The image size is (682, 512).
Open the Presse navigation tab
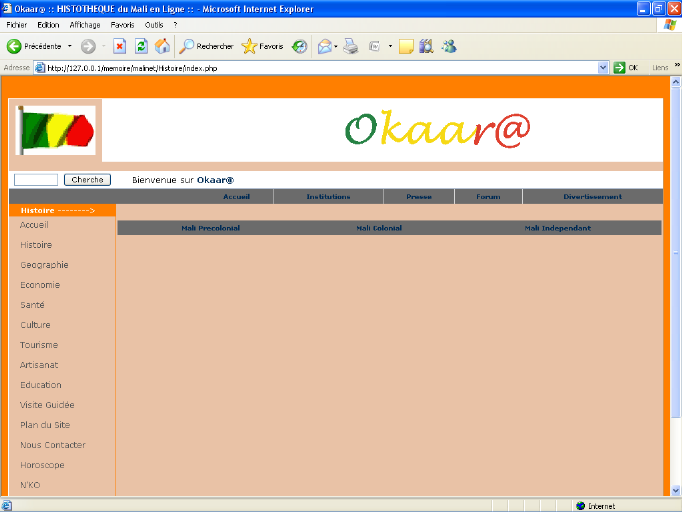coord(419,197)
